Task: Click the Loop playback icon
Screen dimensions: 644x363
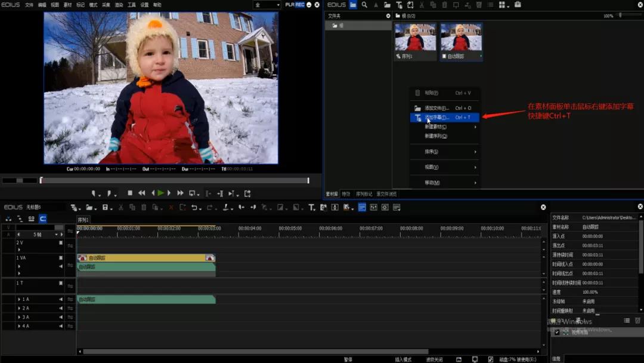Action: tap(192, 193)
